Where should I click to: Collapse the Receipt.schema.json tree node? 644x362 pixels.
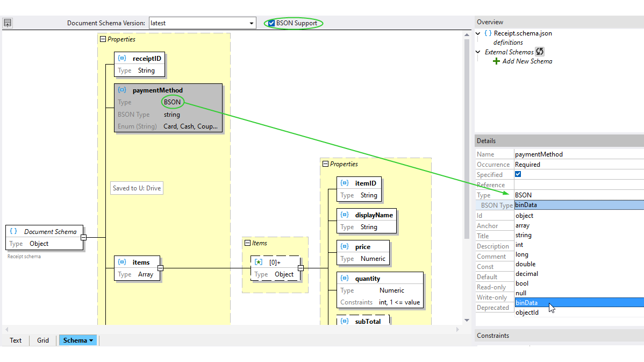click(x=477, y=33)
